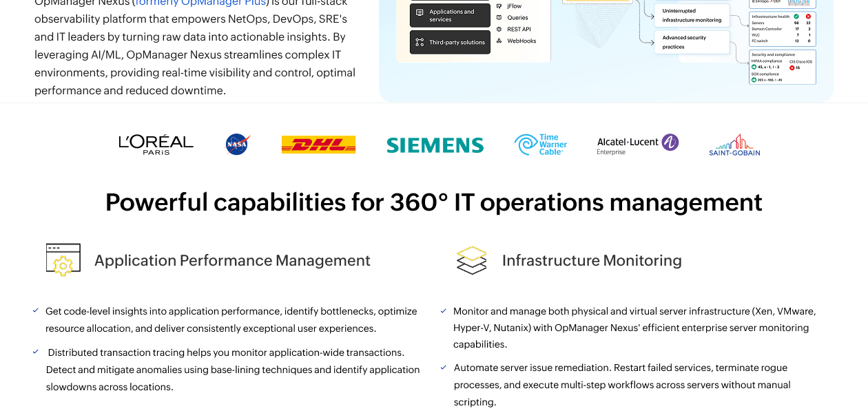868x413 pixels.
Task: Click the Application Performance Management gear-window icon
Action: click(x=63, y=260)
